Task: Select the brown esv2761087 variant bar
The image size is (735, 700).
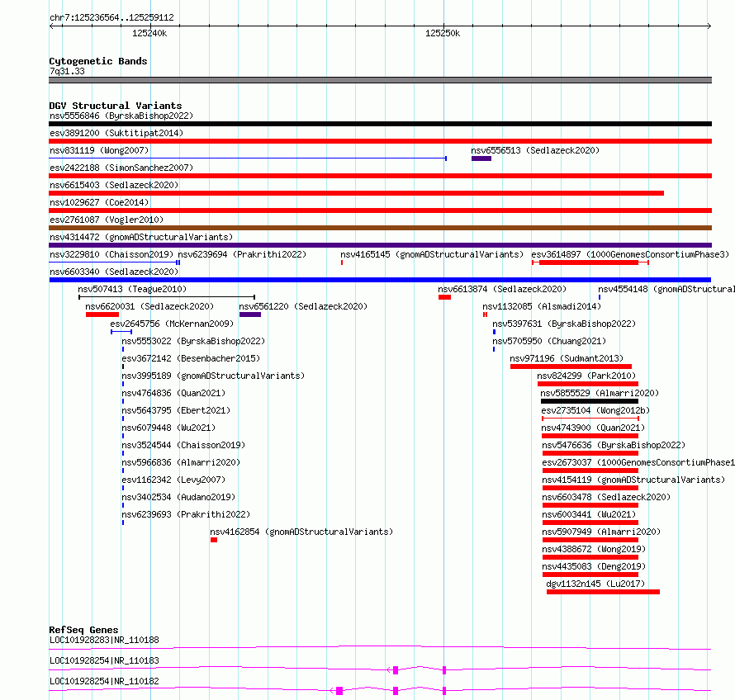Action: tap(380, 228)
